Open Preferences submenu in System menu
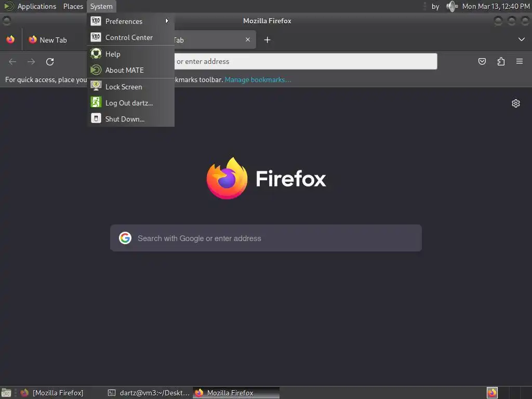This screenshot has height=399, width=532. pyautogui.click(x=130, y=21)
